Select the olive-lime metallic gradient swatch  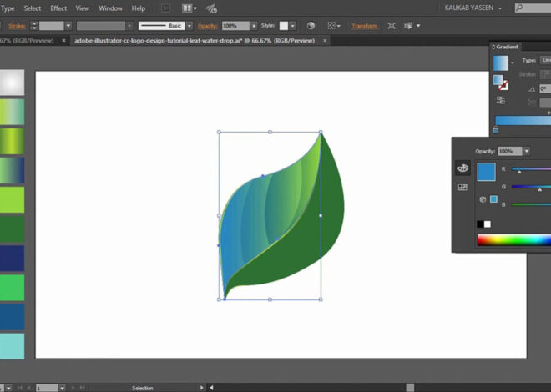click(x=12, y=141)
